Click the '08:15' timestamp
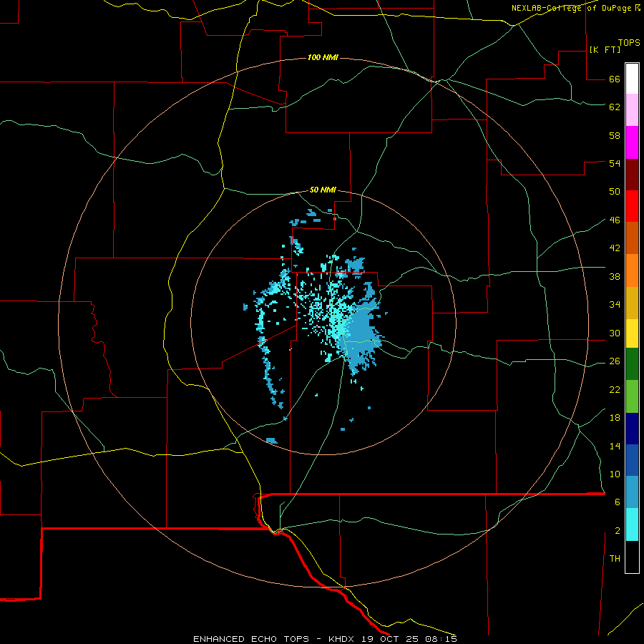644x644 pixels. pyautogui.click(x=441, y=639)
